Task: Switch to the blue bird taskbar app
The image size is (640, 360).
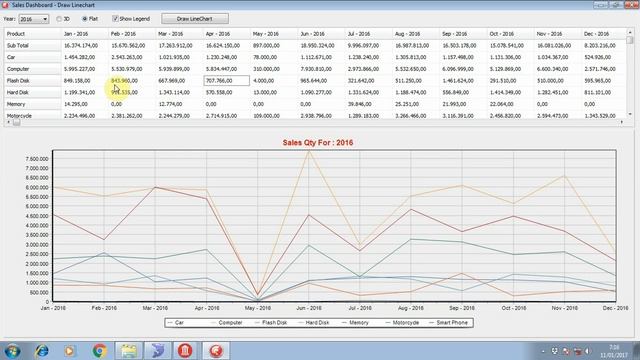Action: pos(158,351)
